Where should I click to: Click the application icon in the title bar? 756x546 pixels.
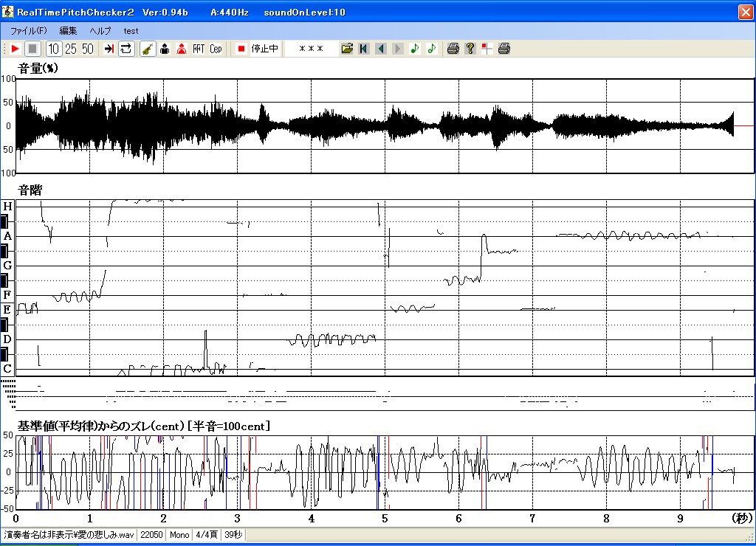pos(7,12)
